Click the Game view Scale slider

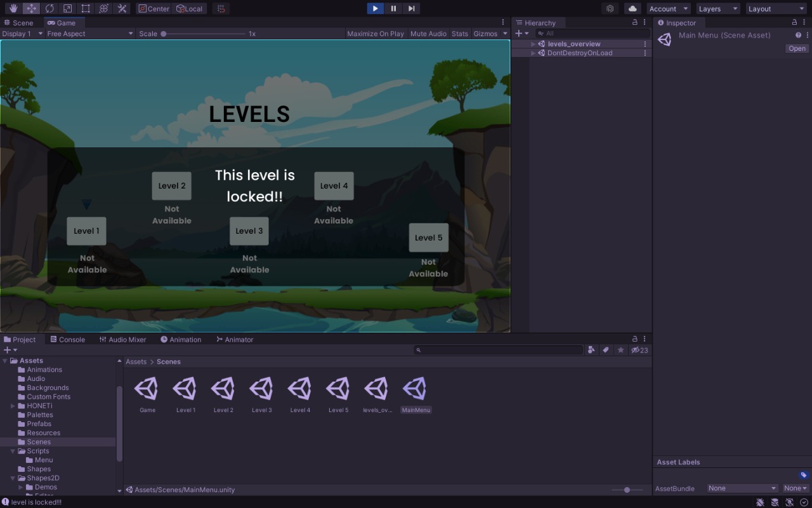(203, 34)
